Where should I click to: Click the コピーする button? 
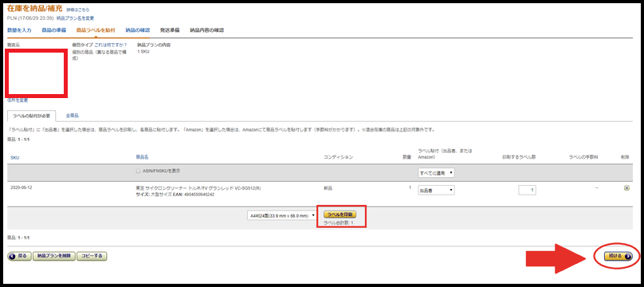92,256
